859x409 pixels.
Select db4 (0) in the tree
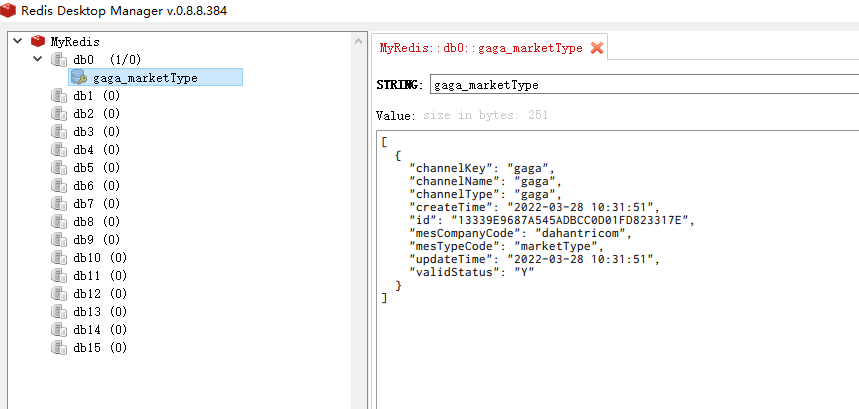[96, 150]
